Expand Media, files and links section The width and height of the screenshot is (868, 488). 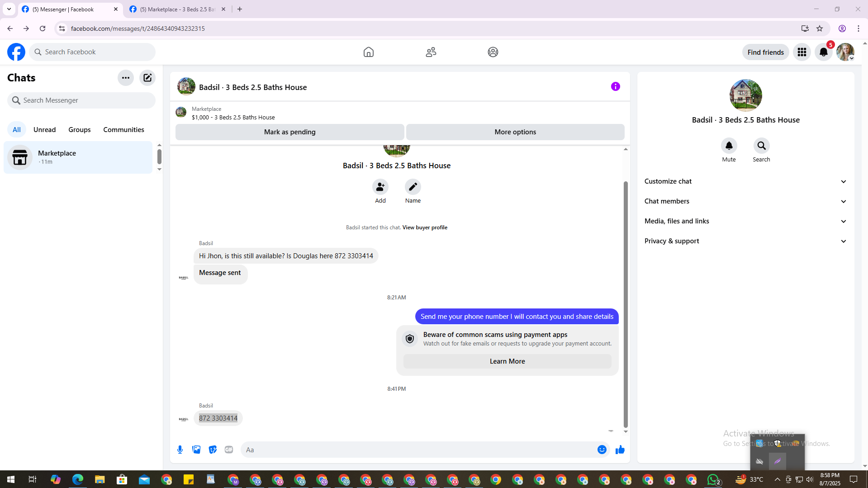pyautogui.click(x=746, y=221)
